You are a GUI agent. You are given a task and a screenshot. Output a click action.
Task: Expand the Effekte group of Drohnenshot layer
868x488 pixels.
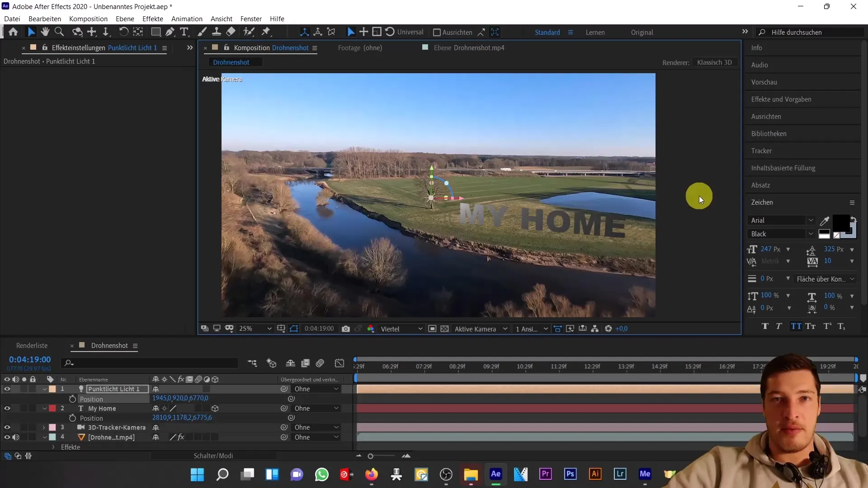[53, 447]
